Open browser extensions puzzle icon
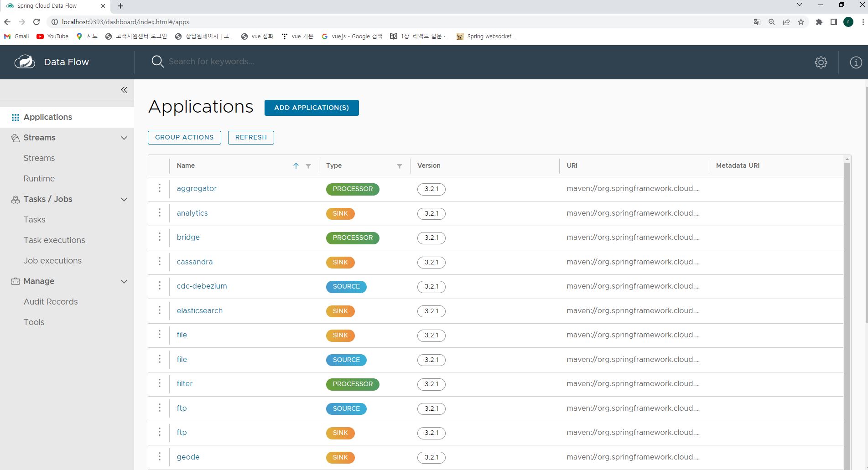 pos(819,22)
